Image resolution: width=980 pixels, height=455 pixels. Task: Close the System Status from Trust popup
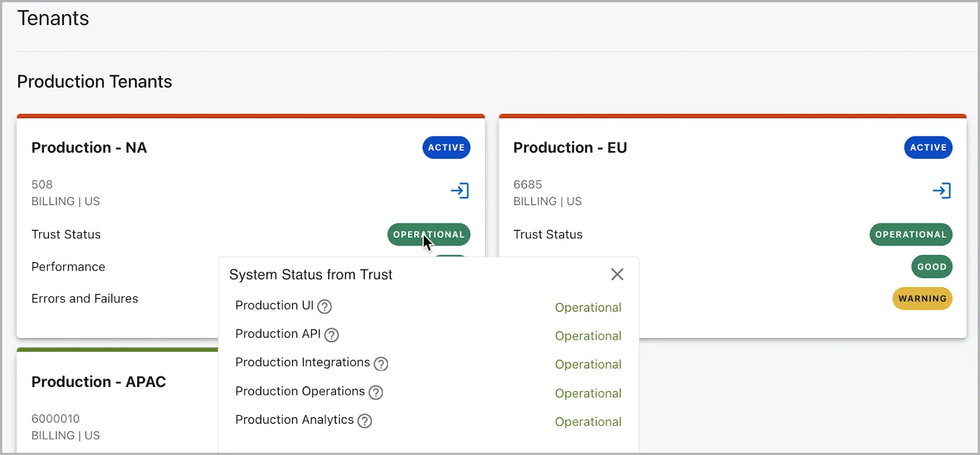pos(617,274)
